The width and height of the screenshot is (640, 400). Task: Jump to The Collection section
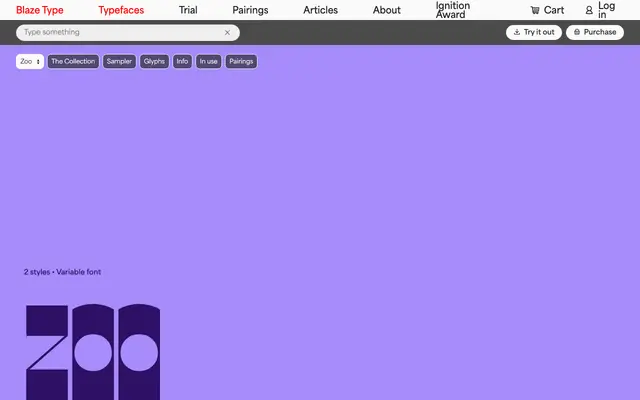pyautogui.click(x=73, y=62)
